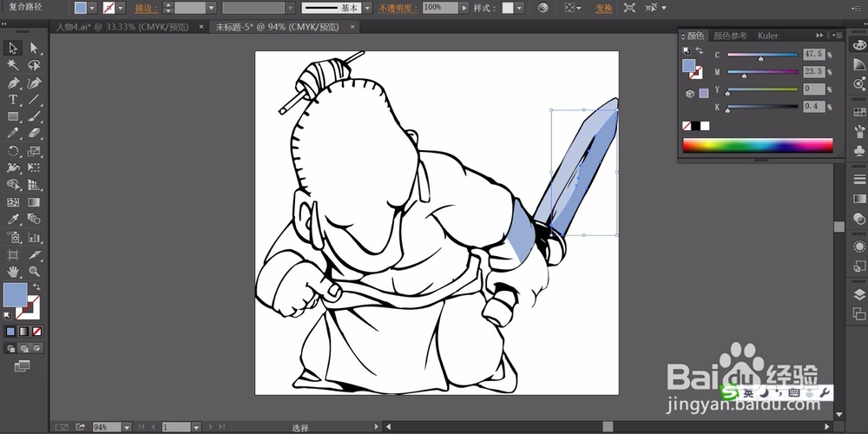Select the Free Transform tool
Image resolution: width=868 pixels, height=434 pixels.
[35, 168]
